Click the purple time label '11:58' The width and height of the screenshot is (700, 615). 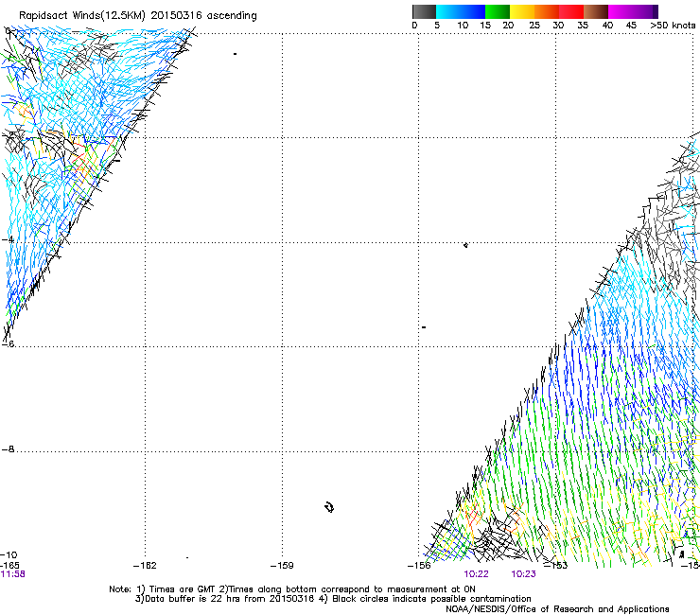[x=13, y=574]
